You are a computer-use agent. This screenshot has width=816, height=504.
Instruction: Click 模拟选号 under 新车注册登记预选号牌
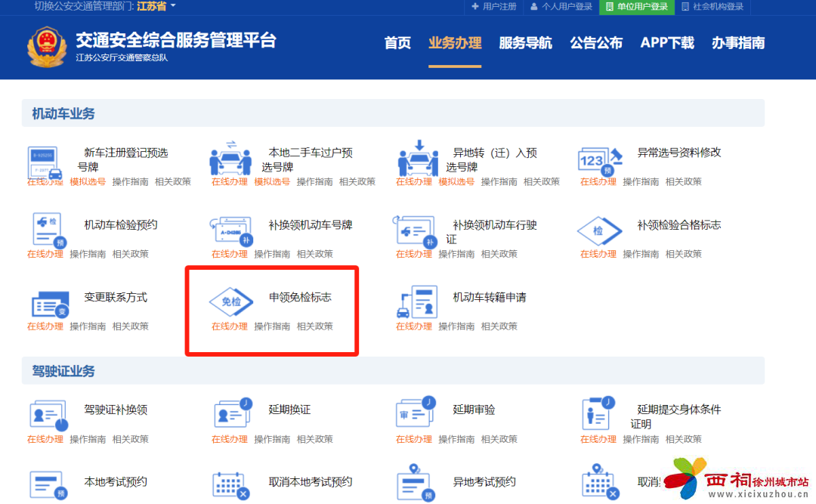(88, 181)
